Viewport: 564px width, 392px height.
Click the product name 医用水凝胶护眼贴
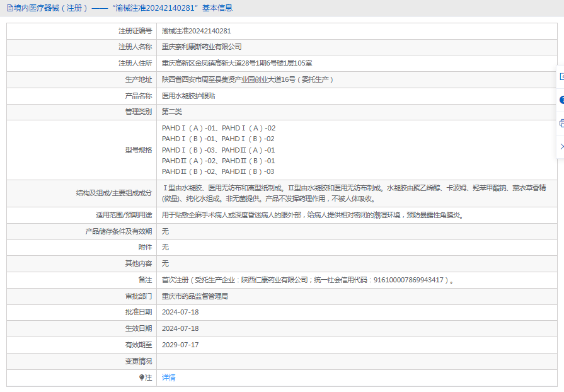click(x=188, y=96)
